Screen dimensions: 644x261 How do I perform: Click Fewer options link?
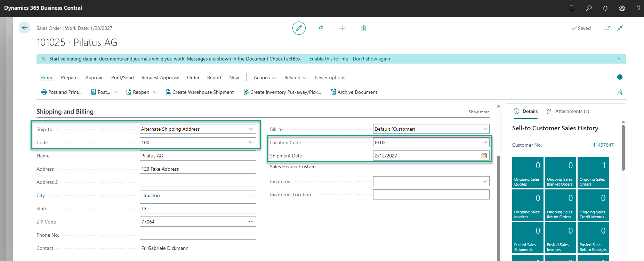point(330,78)
